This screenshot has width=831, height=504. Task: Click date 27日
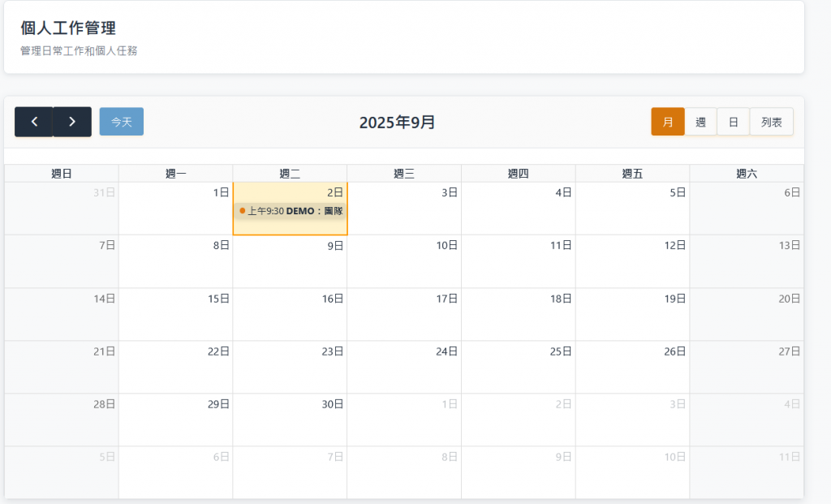789,351
